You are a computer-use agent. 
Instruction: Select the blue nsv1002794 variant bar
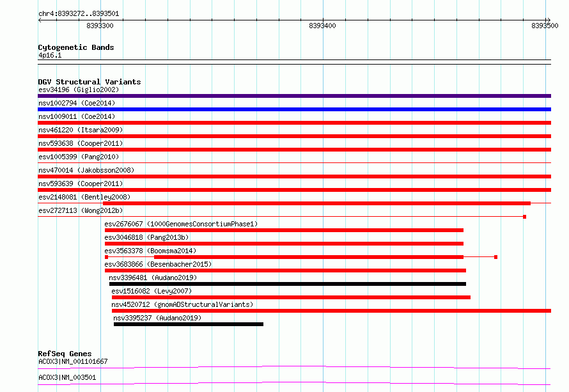[294, 109]
